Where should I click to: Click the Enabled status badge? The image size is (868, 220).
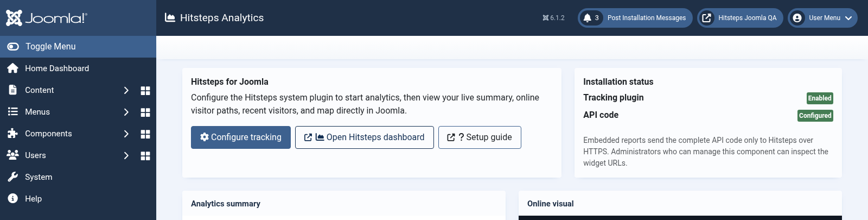[x=820, y=98]
